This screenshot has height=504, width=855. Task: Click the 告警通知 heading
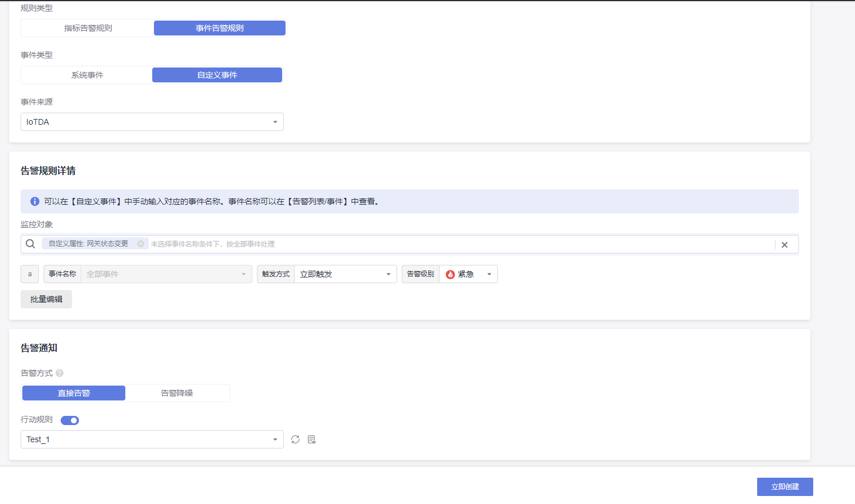pyautogui.click(x=39, y=348)
